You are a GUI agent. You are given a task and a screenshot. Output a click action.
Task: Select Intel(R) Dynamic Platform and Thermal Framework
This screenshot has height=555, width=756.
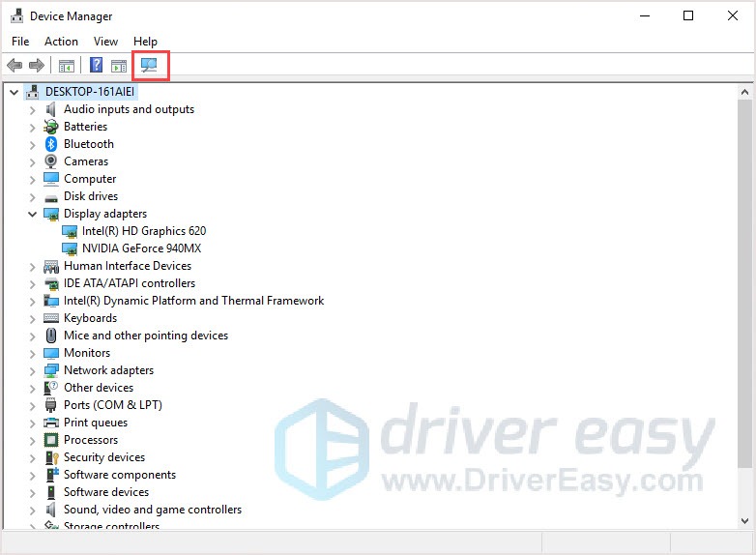coord(193,301)
